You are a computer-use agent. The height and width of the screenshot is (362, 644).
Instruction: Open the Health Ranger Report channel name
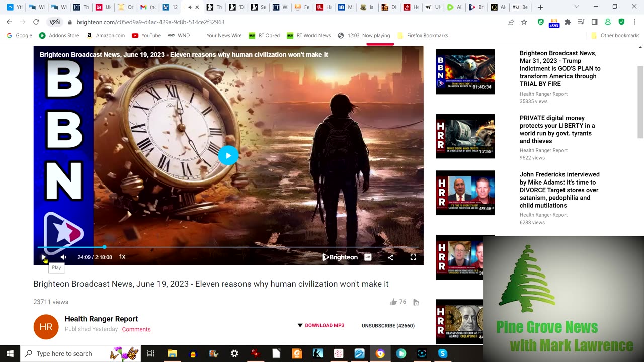pyautogui.click(x=101, y=319)
